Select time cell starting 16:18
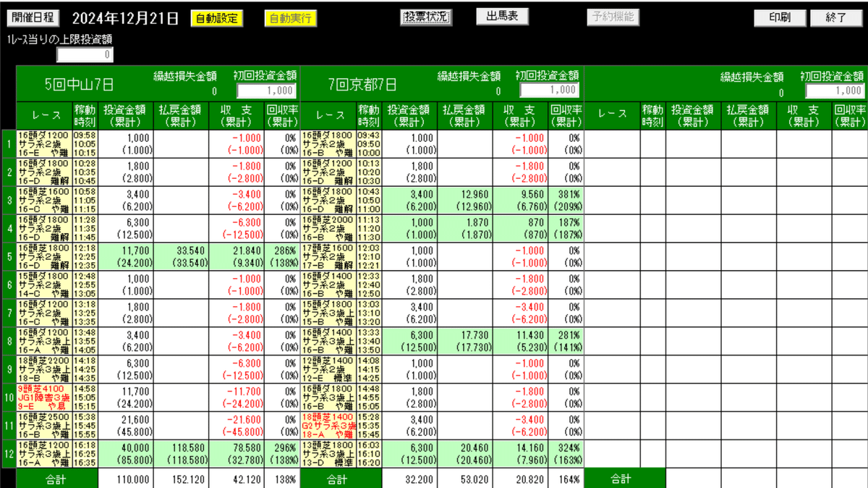 point(85,454)
